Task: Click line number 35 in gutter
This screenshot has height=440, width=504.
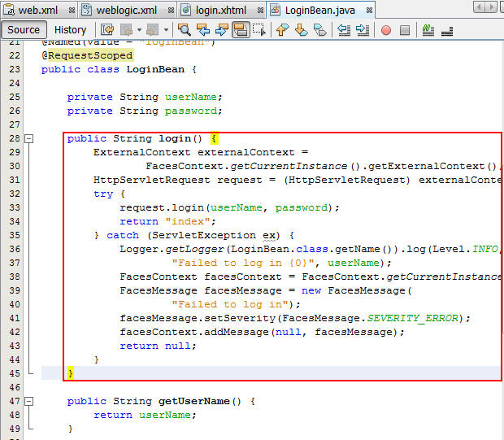Action: [x=15, y=235]
